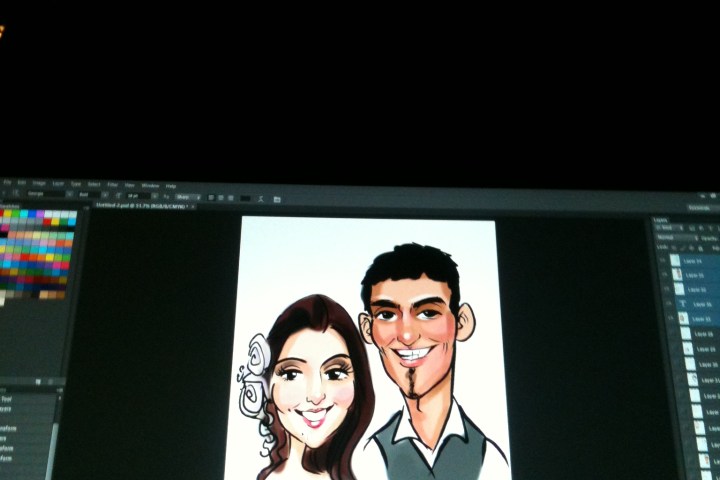Toggle visibility of the text layer

(664, 303)
